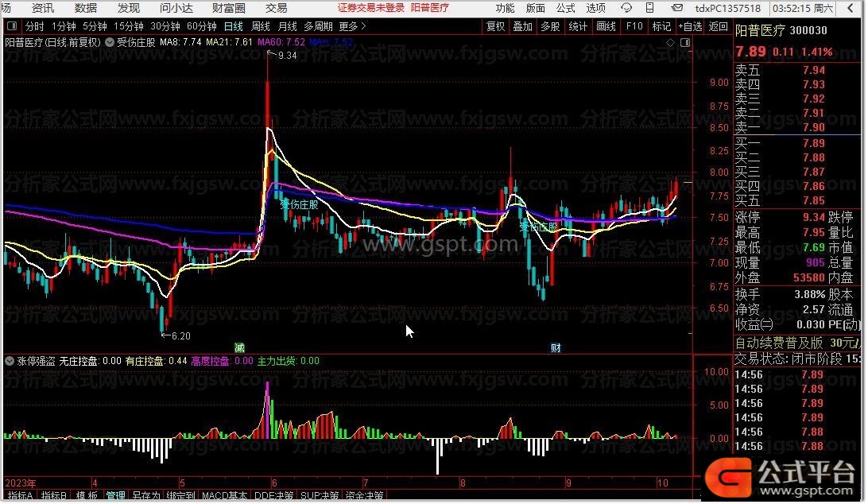Select the 15分钟 chart period
This screenshot has width=868, height=504.
[128, 25]
